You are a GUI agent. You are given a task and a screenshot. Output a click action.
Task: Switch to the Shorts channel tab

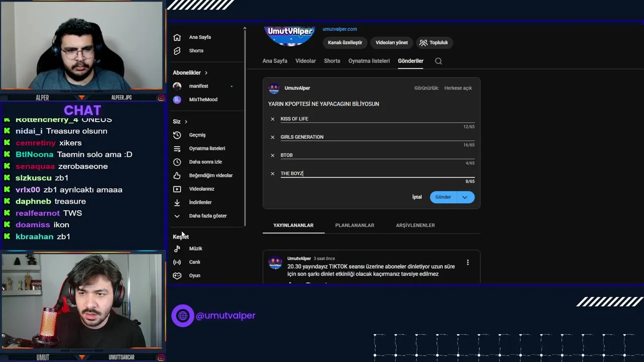click(332, 61)
